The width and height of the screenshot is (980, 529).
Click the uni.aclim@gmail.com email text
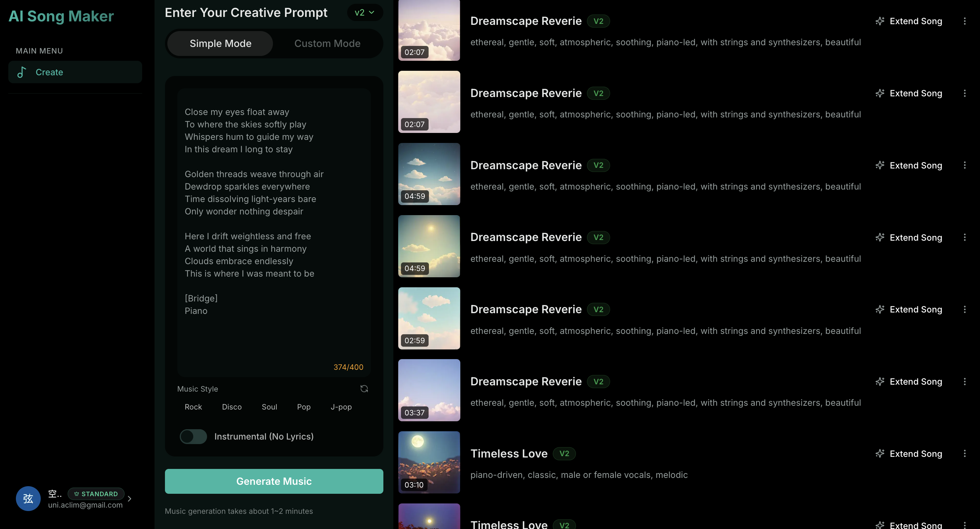tap(85, 505)
